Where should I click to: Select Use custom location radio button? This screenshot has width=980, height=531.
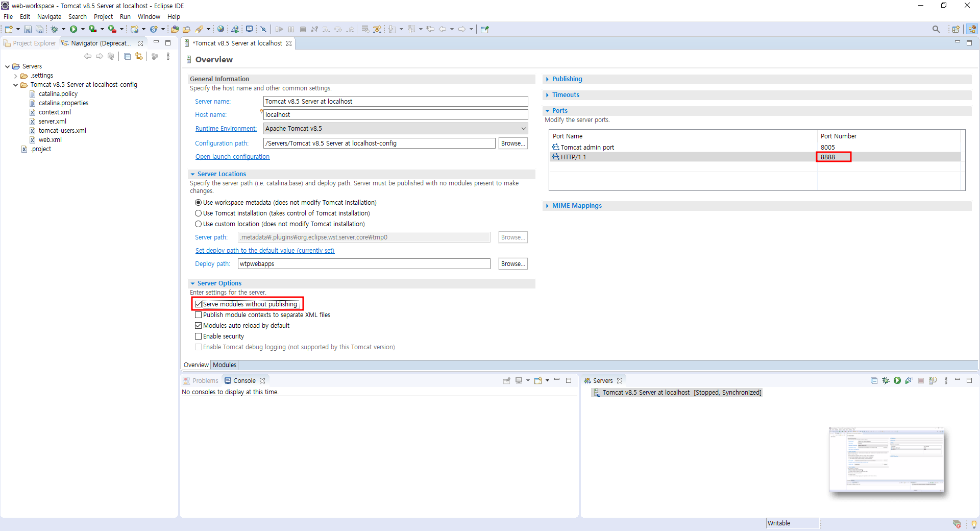198,224
